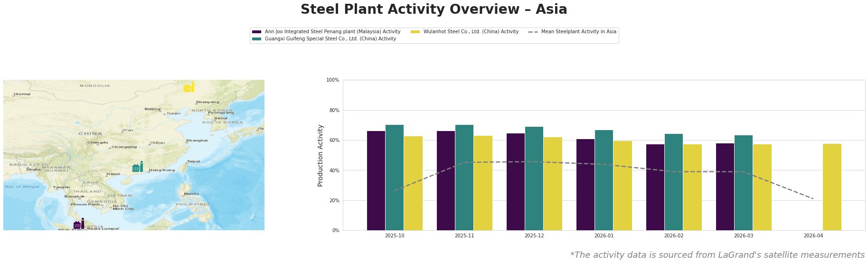
Task: Click the dashed Mean Steelplant Activity legend line
Action: 533,32
